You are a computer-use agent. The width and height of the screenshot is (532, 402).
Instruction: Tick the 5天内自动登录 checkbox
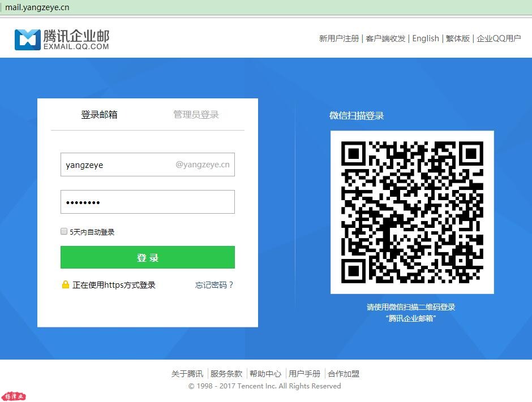coord(64,231)
